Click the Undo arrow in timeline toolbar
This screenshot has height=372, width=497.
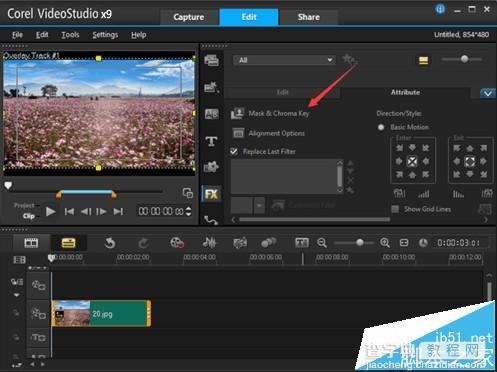click(x=110, y=243)
